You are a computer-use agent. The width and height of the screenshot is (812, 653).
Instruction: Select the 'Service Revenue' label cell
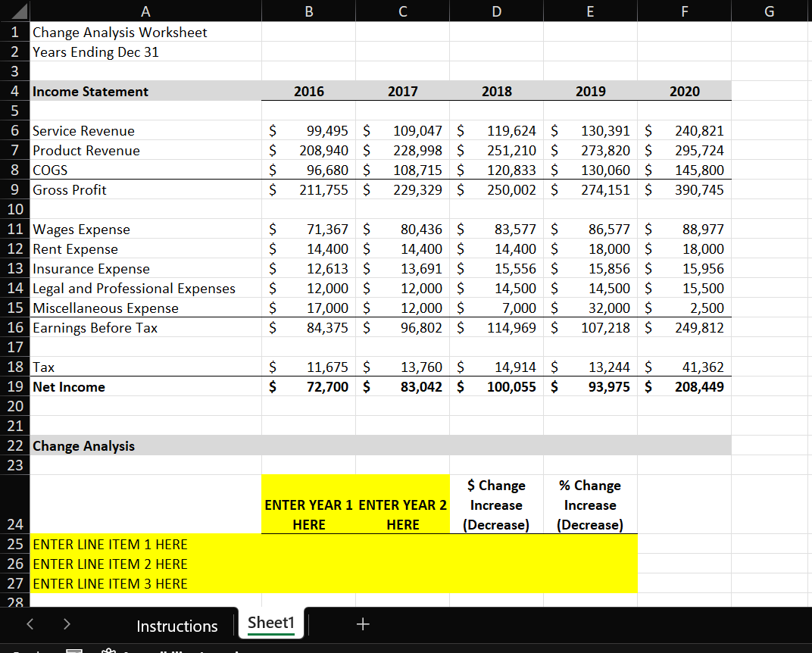pos(145,130)
